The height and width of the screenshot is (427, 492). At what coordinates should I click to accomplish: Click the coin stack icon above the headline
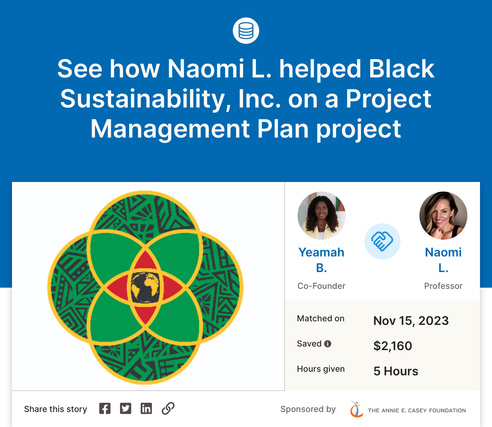point(246,31)
